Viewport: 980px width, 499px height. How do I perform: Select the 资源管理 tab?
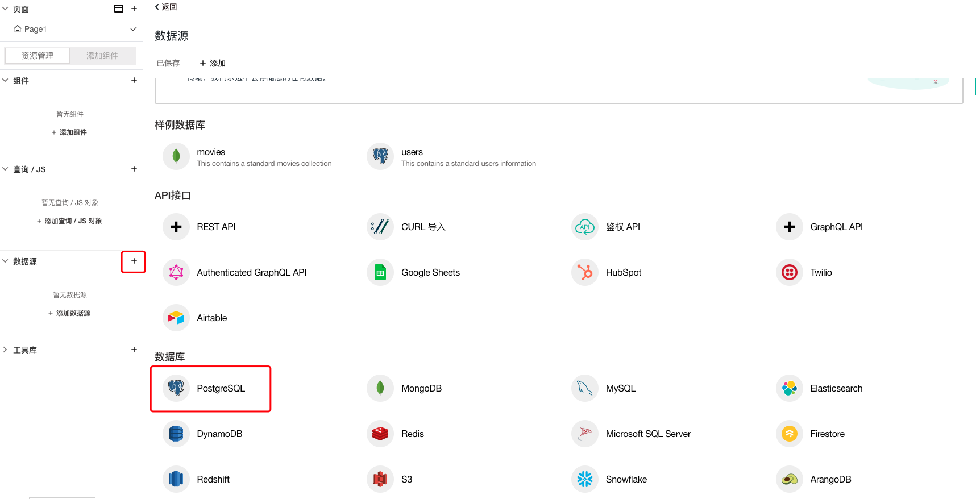[38, 56]
